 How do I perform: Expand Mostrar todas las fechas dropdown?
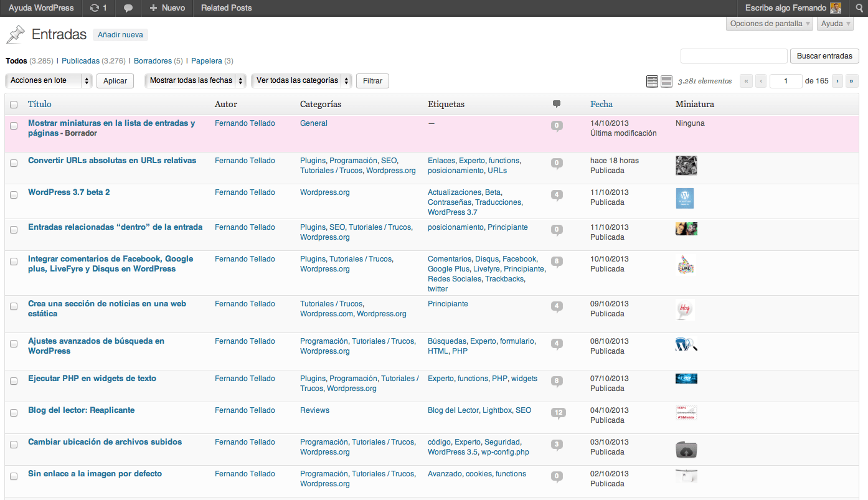click(195, 81)
